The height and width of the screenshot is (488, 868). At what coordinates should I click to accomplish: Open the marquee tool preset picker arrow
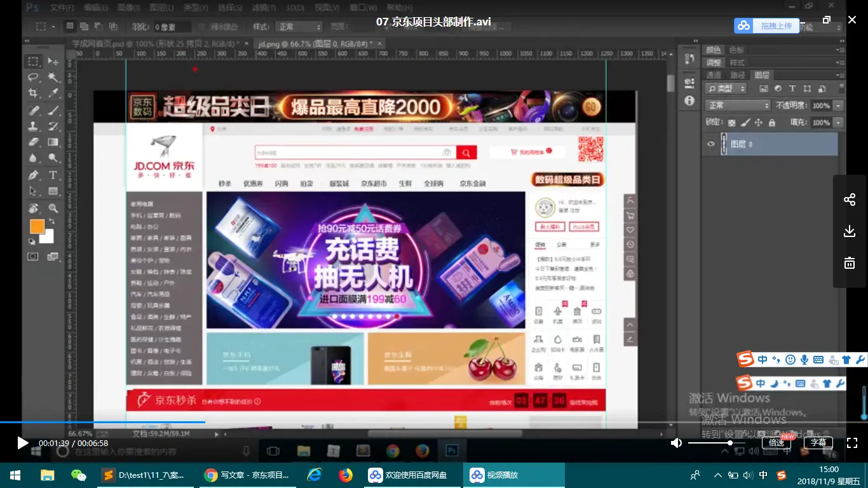click(x=53, y=27)
